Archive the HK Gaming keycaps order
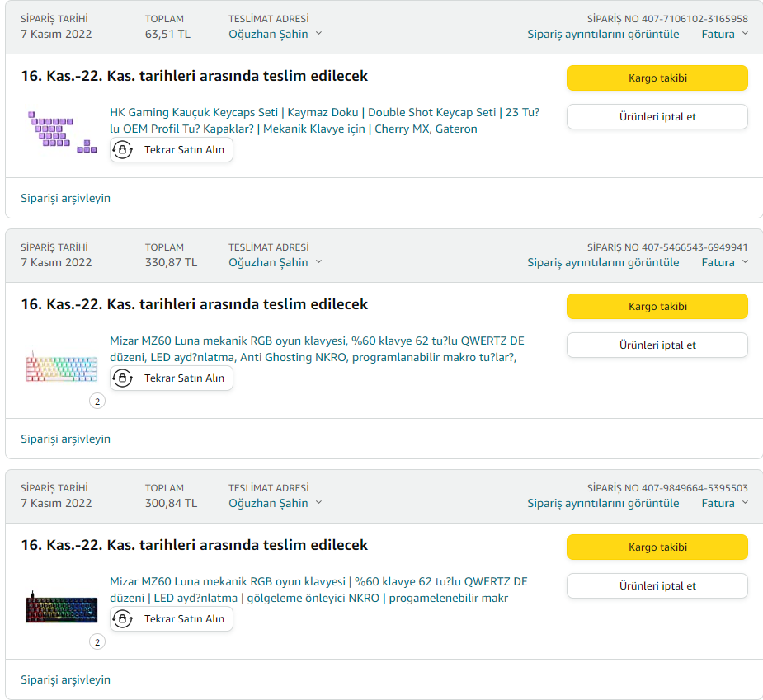The height and width of the screenshot is (700, 763). click(65, 198)
